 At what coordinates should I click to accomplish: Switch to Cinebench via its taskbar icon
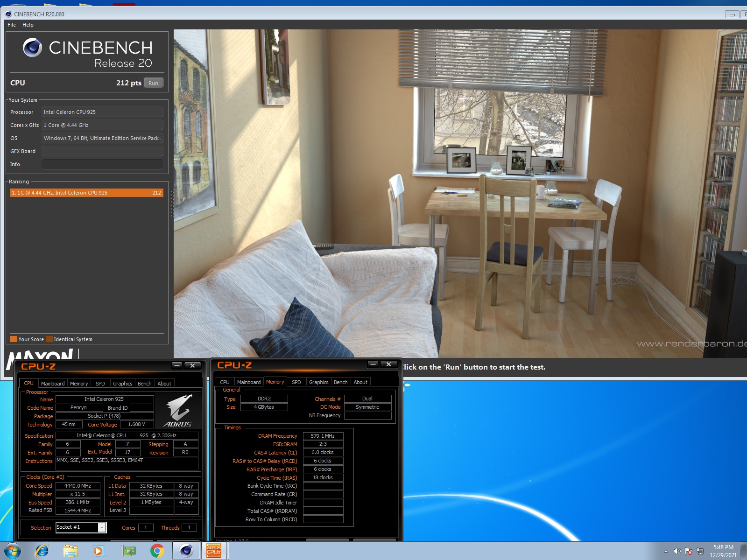point(186,551)
